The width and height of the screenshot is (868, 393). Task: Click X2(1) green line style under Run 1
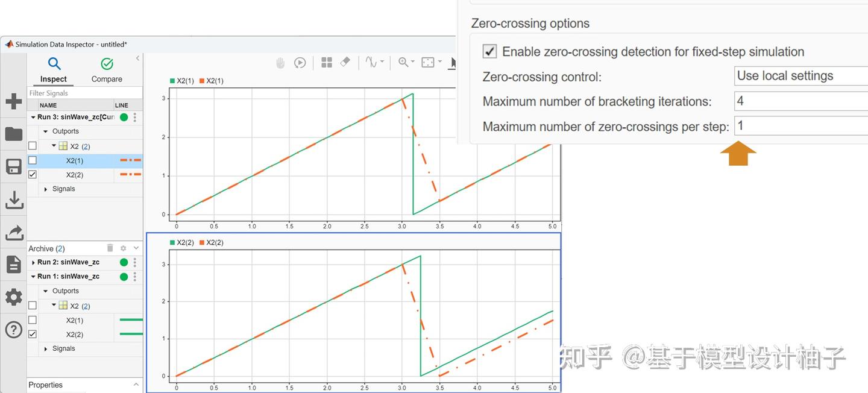point(131,320)
